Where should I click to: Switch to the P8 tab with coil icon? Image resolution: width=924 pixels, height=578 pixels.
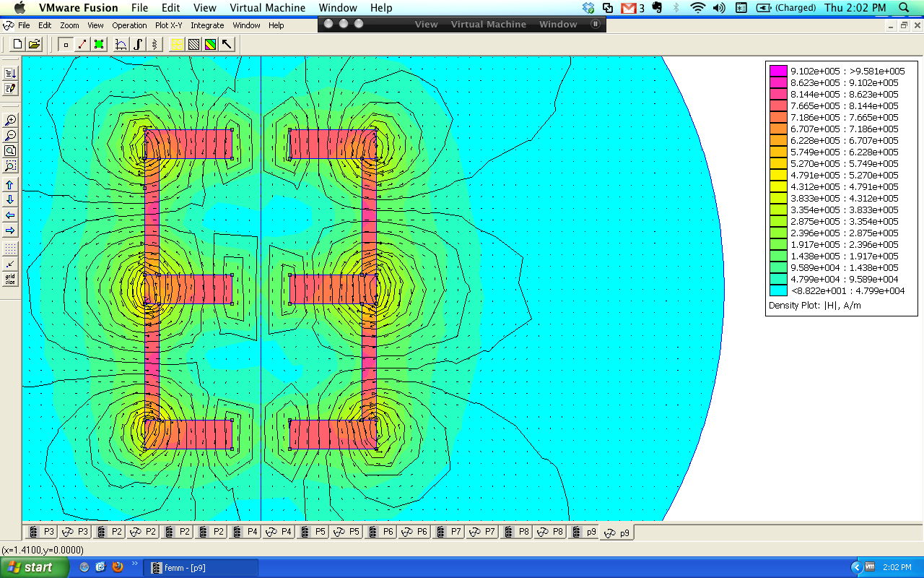click(x=516, y=532)
